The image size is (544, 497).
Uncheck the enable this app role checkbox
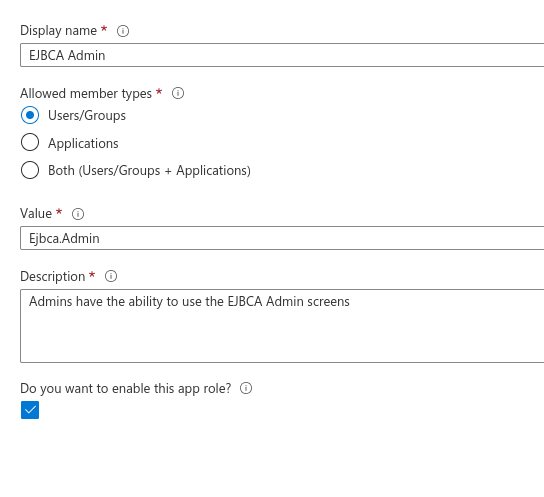30,410
